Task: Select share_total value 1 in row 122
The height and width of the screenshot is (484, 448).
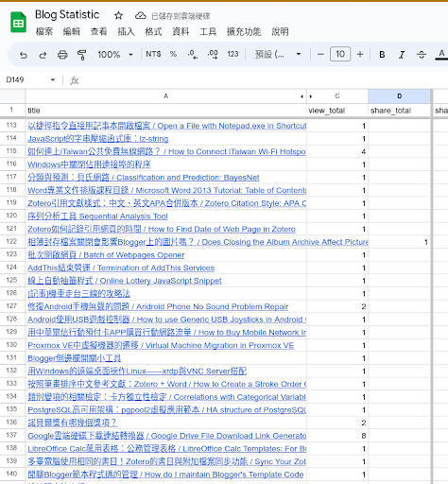Action: pyautogui.click(x=399, y=242)
